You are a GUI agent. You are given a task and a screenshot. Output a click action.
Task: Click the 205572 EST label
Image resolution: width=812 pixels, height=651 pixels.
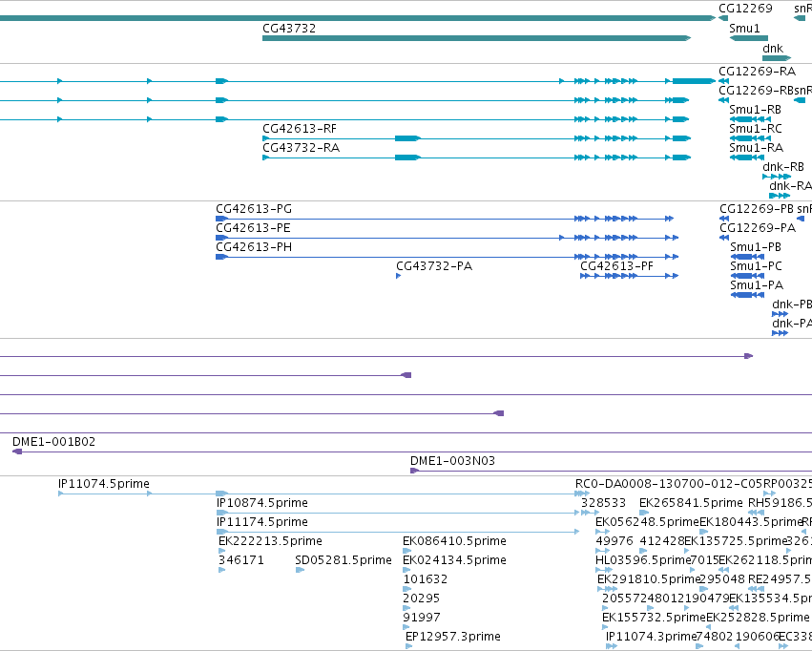pyautogui.click(x=624, y=598)
